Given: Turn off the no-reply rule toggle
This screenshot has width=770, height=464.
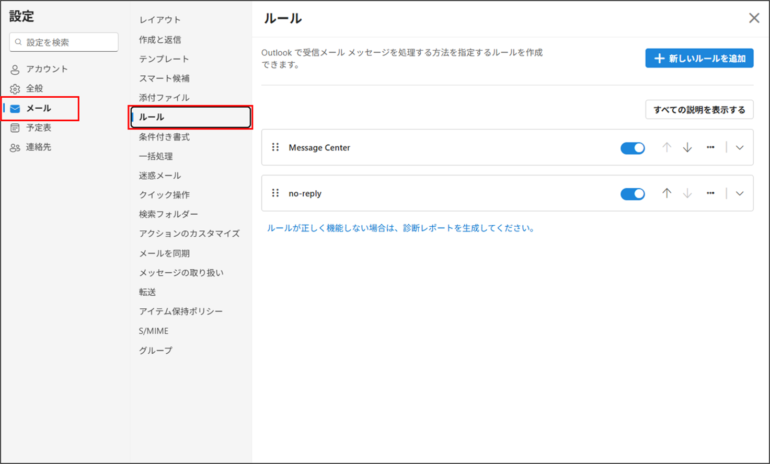Looking at the screenshot, I should [632, 194].
